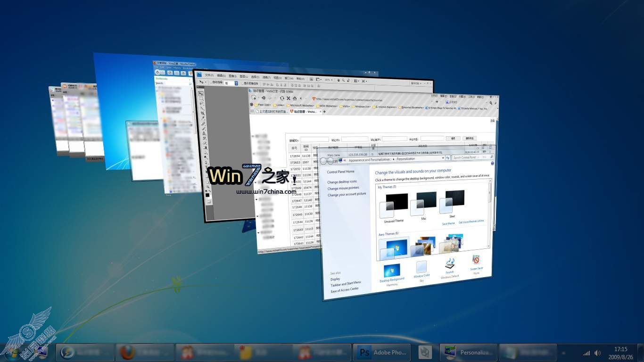This screenshot has height=362, width=644.
Task: Click table cell 172646
Action: click(x=297, y=207)
